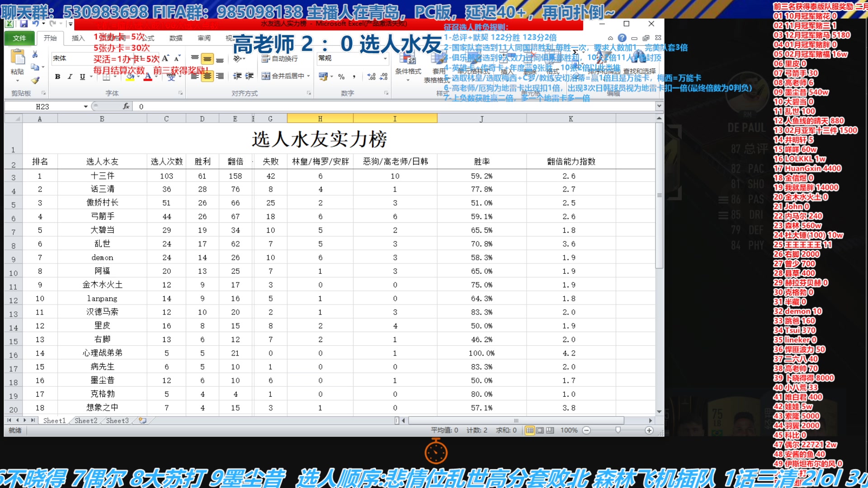Switch to Normal view in status bar
This screenshot has width=868, height=488.
coord(529,430)
